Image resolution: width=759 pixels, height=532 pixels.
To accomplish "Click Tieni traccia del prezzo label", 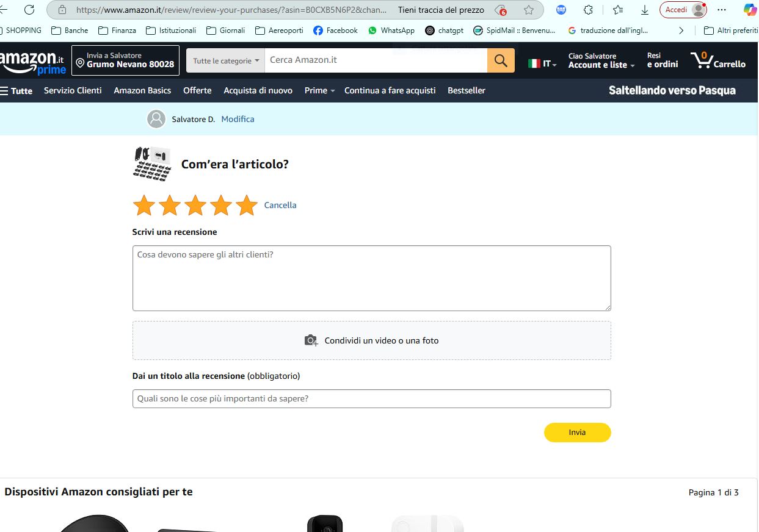I will (441, 10).
